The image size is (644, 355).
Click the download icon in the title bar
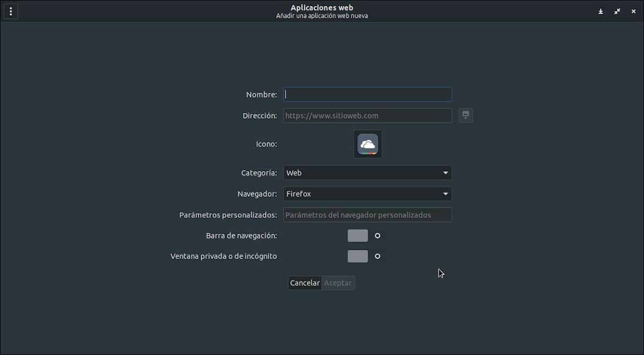pos(601,11)
